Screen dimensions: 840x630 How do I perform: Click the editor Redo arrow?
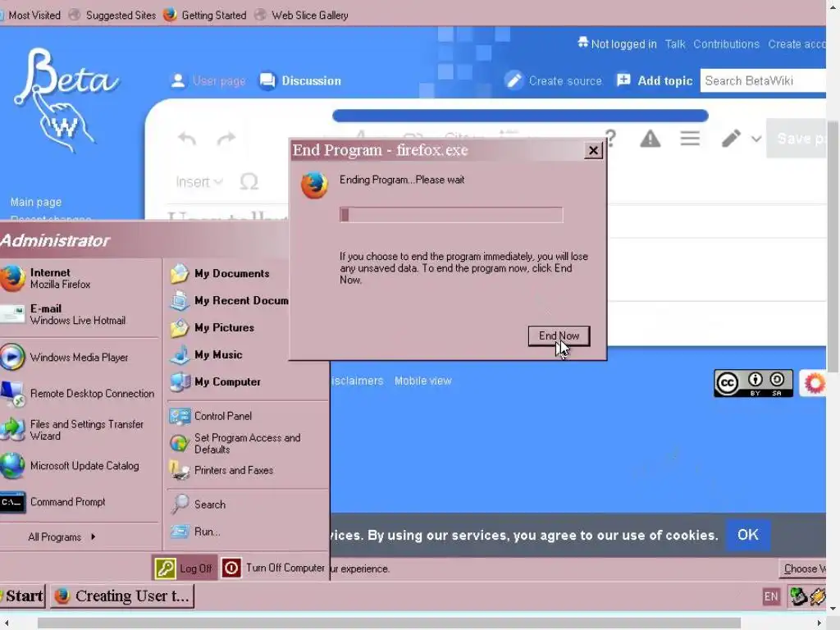pos(226,139)
